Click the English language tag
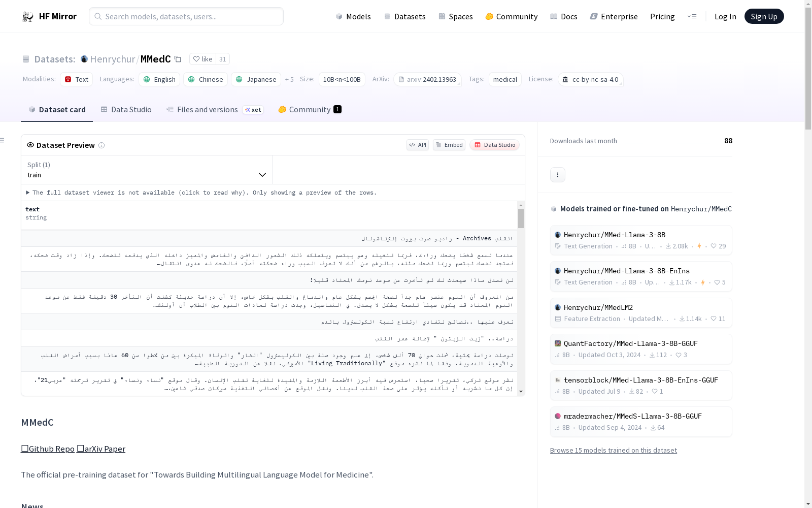 tap(159, 79)
